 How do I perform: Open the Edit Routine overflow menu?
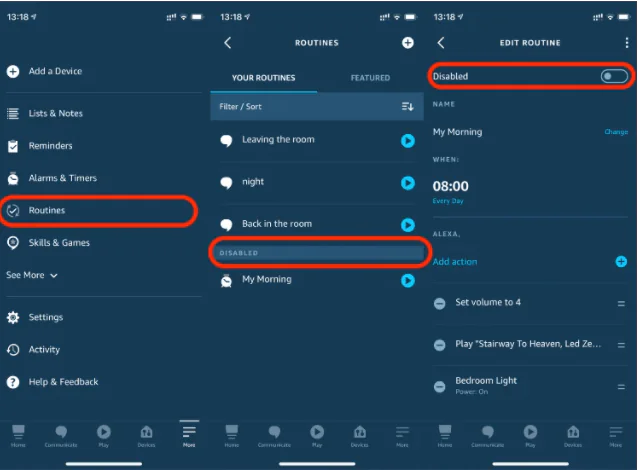point(627,43)
